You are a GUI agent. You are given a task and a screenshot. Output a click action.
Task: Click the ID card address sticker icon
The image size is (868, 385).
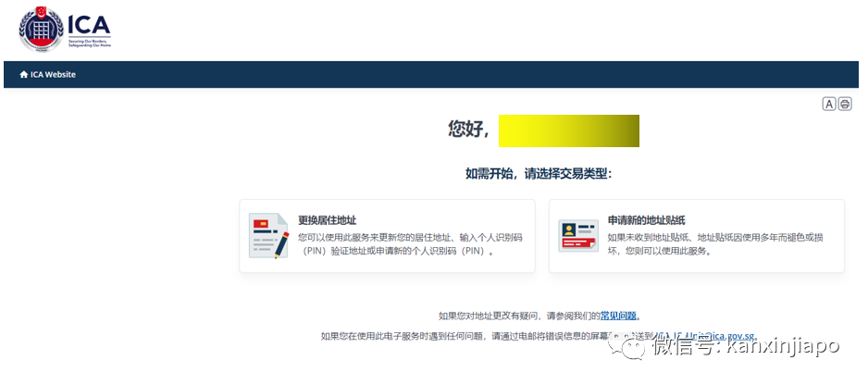[x=578, y=236]
